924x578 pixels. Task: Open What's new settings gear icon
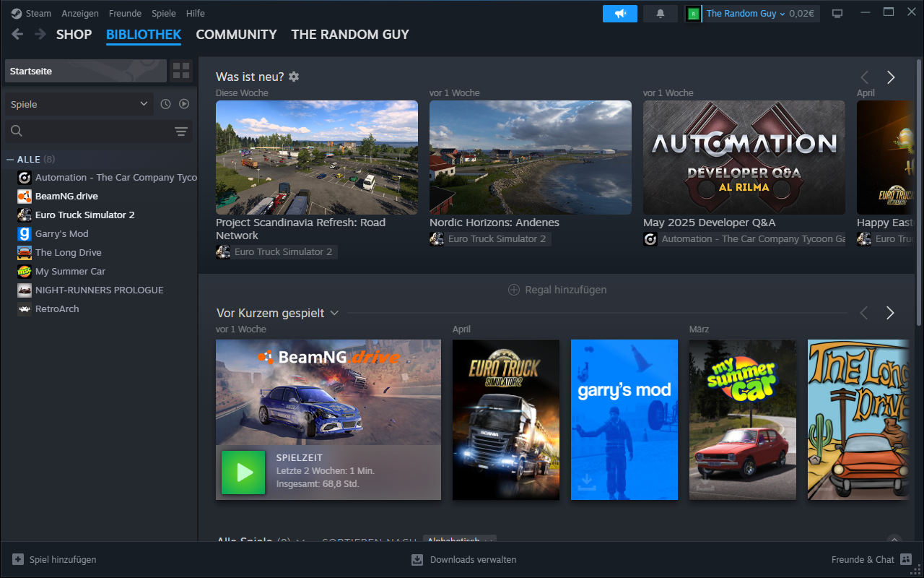pyautogui.click(x=294, y=77)
